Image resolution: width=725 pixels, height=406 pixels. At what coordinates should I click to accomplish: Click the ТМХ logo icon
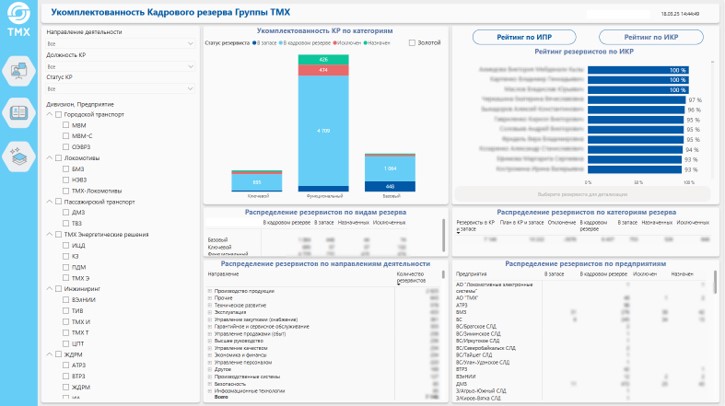pyautogui.click(x=19, y=28)
